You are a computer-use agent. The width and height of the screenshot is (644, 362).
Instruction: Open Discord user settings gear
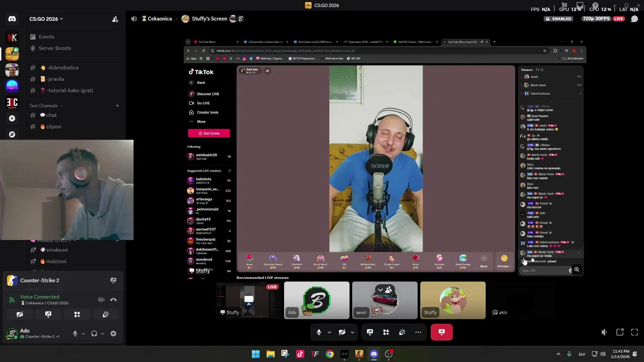click(x=113, y=333)
